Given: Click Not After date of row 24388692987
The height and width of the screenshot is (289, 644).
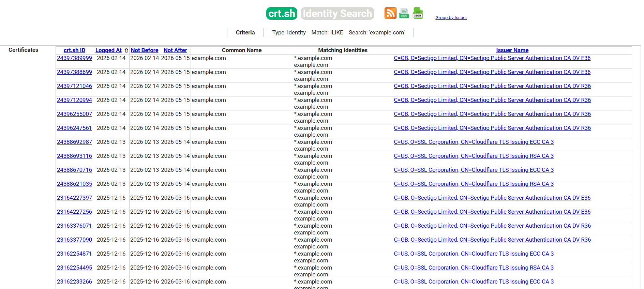Looking at the screenshot, I should (175, 142).
